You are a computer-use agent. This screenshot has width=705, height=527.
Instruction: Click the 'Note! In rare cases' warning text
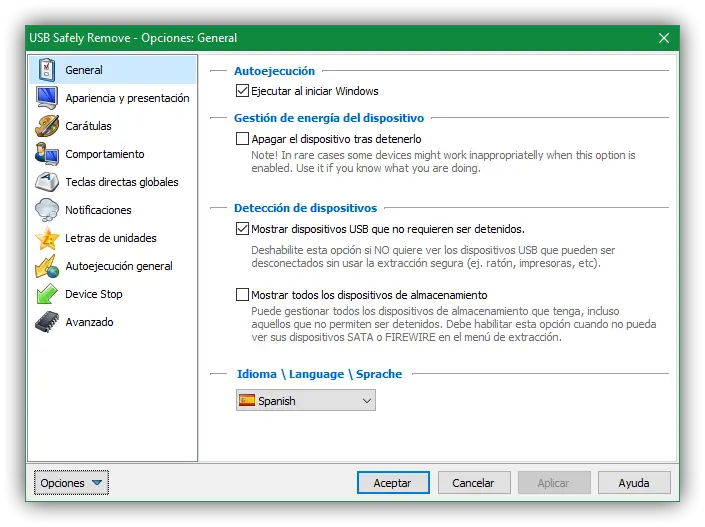click(x=443, y=161)
